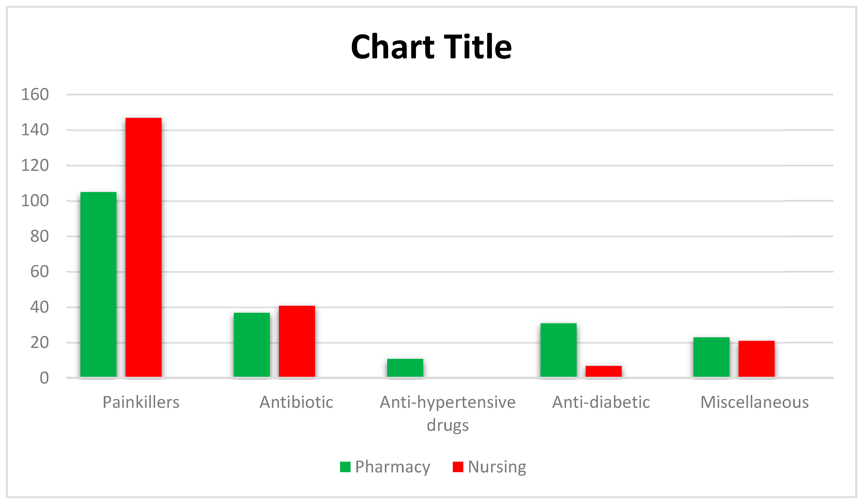
Task: Click the green Anti-diabetic Pharmacy bar
Action: [558, 350]
